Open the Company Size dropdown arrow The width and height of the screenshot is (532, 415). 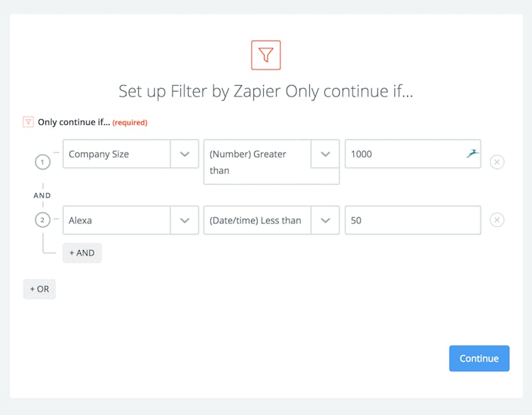pos(184,154)
